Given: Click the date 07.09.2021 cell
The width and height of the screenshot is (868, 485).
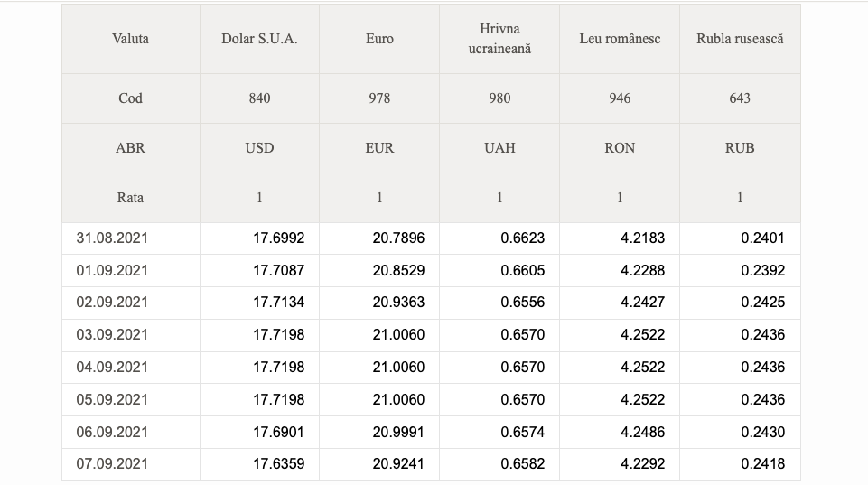Looking at the screenshot, I should (131, 464).
